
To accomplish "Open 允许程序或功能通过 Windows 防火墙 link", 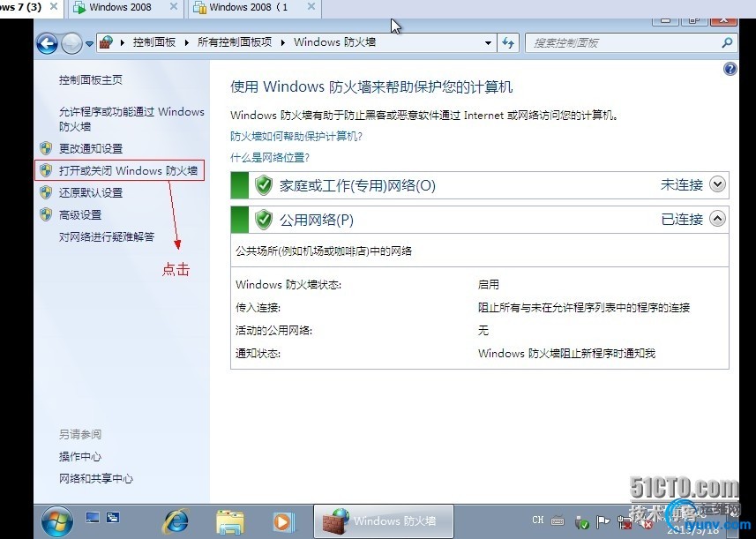I will [131, 118].
